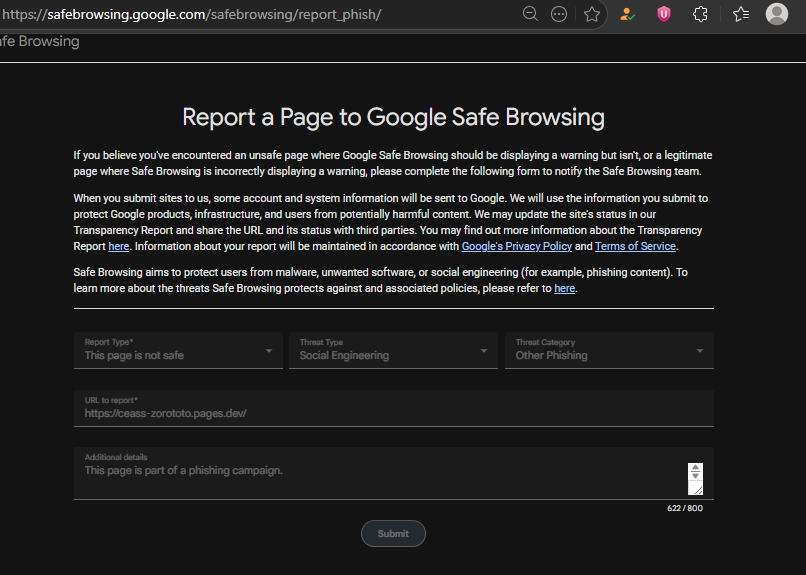
Task: Click the zoom out magnifier icon
Action: (x=530, y=14)
